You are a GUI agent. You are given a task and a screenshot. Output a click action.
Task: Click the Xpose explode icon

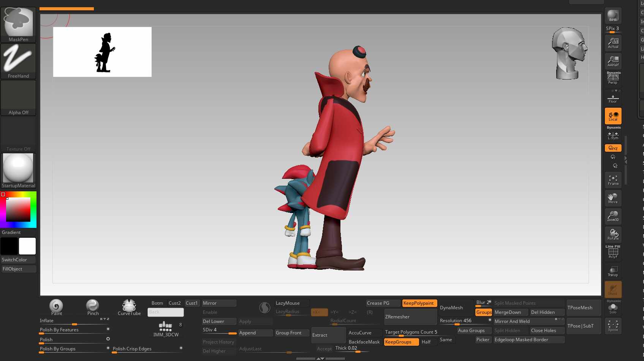(613, 326)
